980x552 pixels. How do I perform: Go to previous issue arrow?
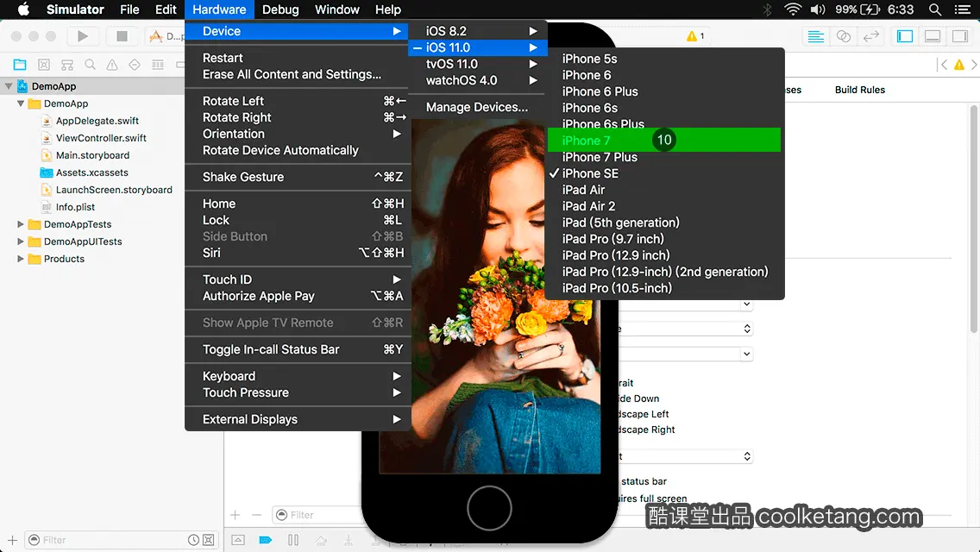[944, 65]
